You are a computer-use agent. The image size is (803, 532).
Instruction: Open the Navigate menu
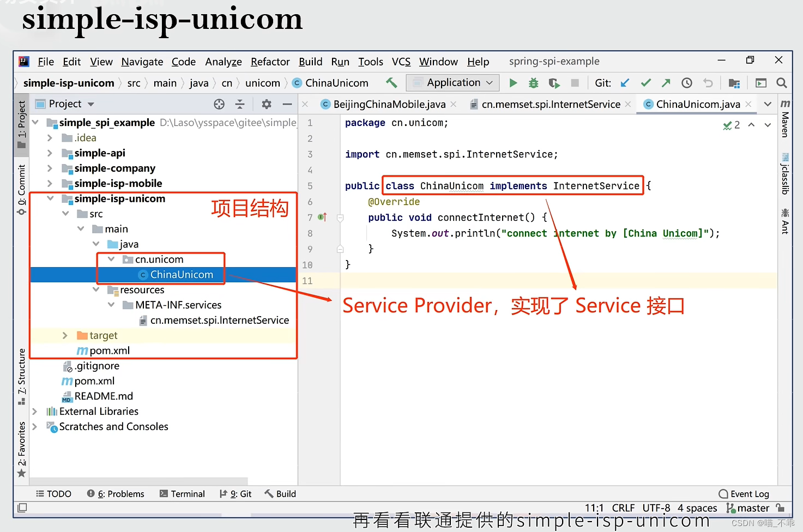click(142, 62)
